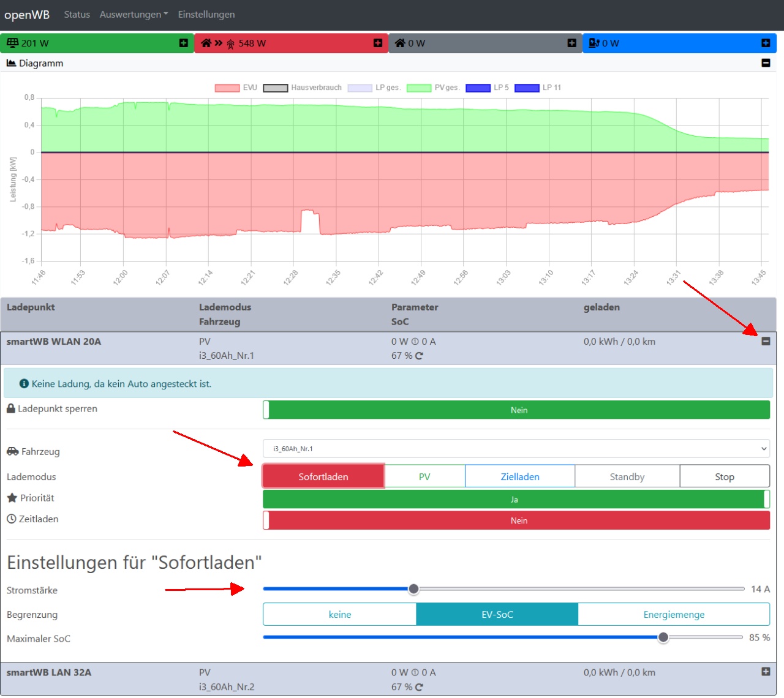This screenshot has height=698, width=784.
Task: Expand the blue charge point power panel
Action: pyautogui.click(x=765, y=43)
